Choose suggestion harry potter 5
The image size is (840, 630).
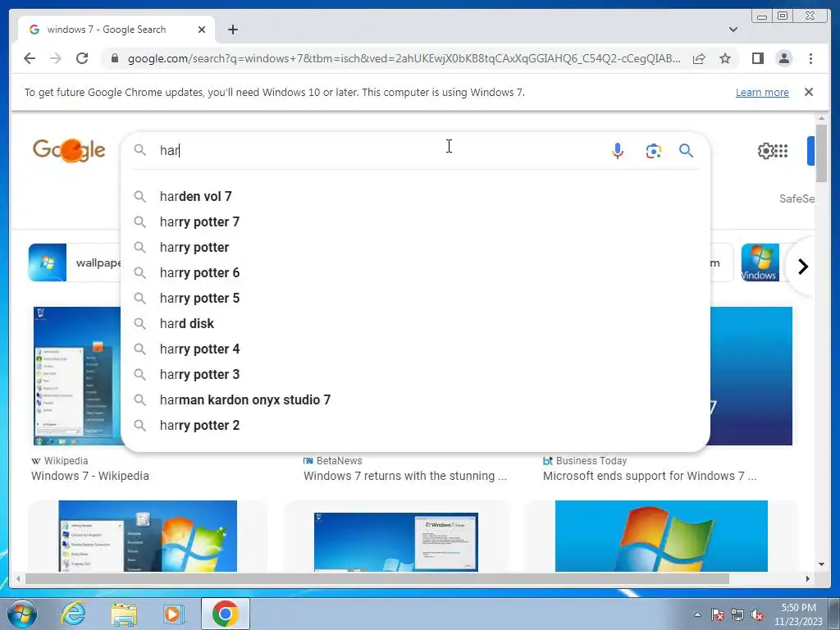[x=415, y=298]
